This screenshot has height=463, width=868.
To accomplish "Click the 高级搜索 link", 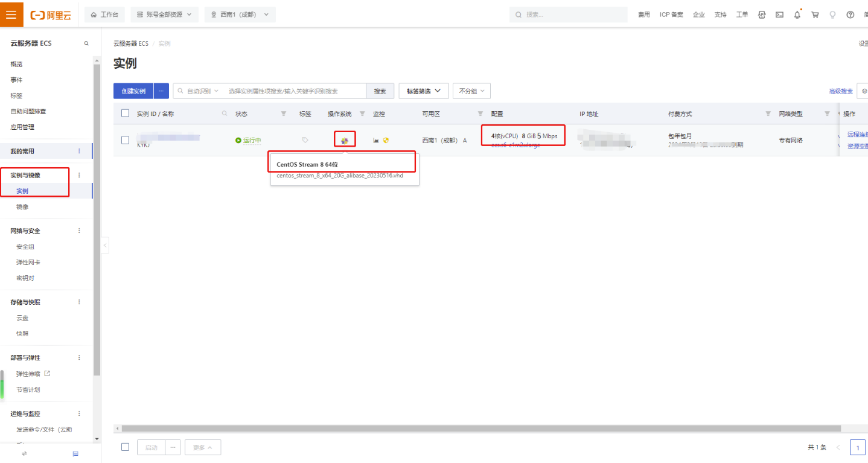I will coord(841,91).
